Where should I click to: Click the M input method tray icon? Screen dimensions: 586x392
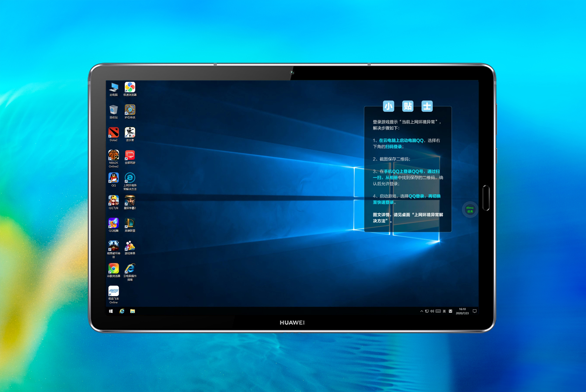450,311
